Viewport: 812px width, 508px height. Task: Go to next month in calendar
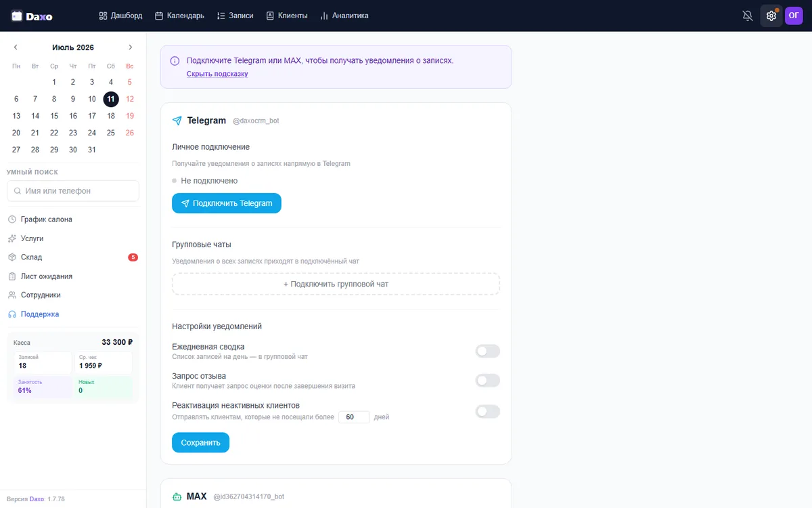[x=131, y=47]
